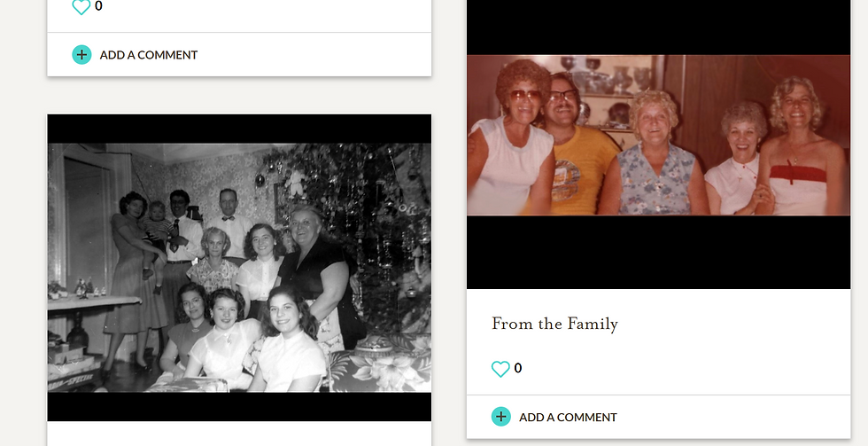This screenshot has height=446, width=868.
Task: Click the black bar beneath the color photo
Action: click(658, 252)
